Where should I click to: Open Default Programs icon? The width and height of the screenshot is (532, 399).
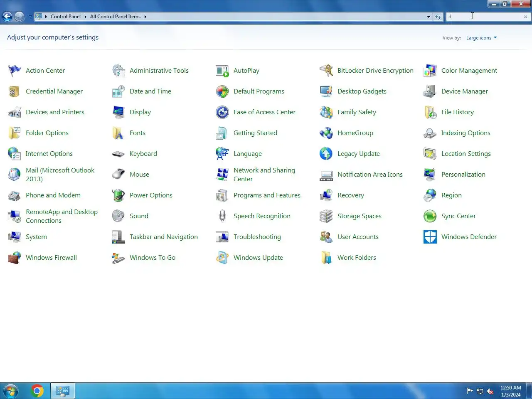(222, 91)
